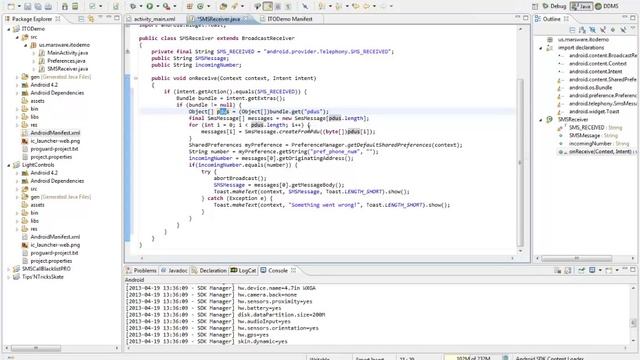Screen dimensions: 640x360
Task: Click the Outline view horizontal scrollbar
Action: click(x=576, y=258)
